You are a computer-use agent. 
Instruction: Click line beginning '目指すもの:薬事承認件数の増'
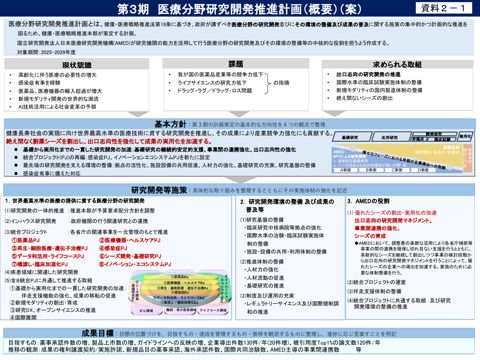pyautogui.click(x=194, y=342)
